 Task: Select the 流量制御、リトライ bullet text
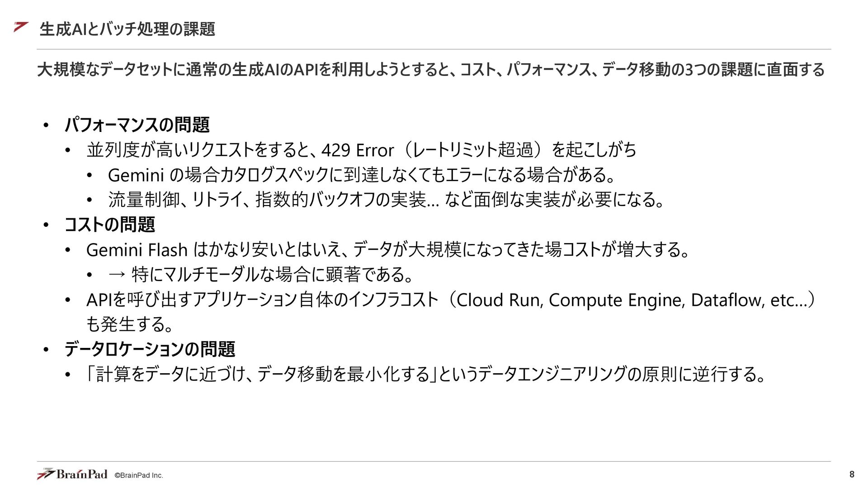click(x=386, y=200)
